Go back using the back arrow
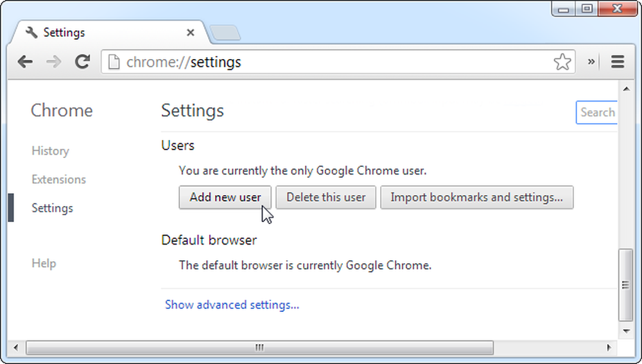 (25, 62)
